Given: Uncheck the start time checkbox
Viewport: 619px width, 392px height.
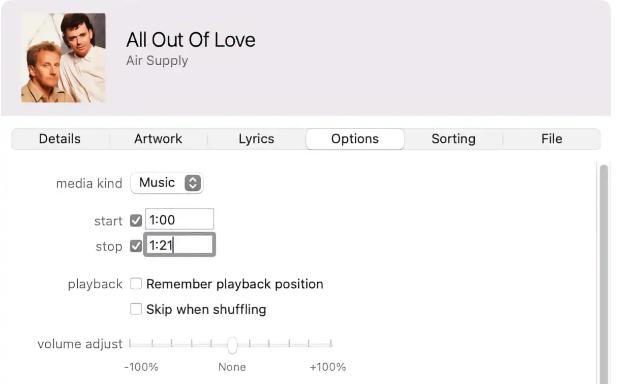Looking at the screenshot, I should [x=136, y=220].
